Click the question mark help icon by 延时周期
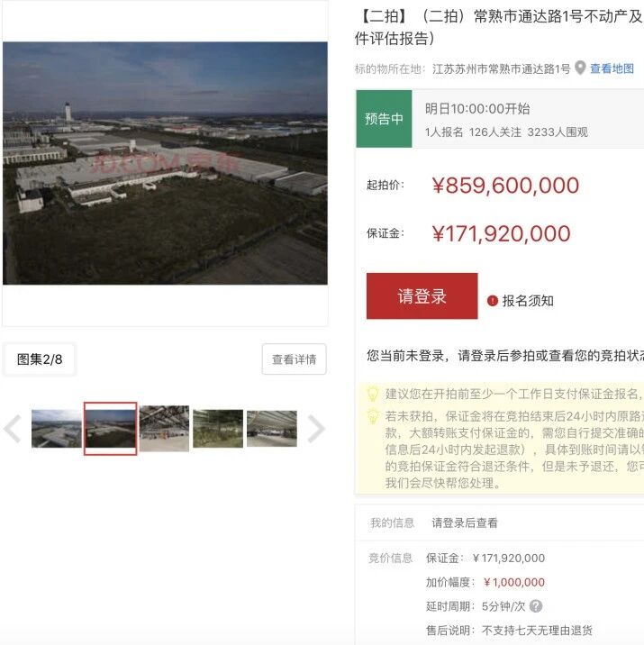The image size is (644, 645). 536,606
